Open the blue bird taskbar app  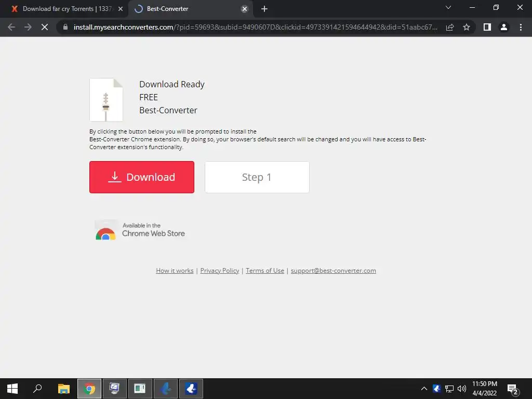(191, 389)
